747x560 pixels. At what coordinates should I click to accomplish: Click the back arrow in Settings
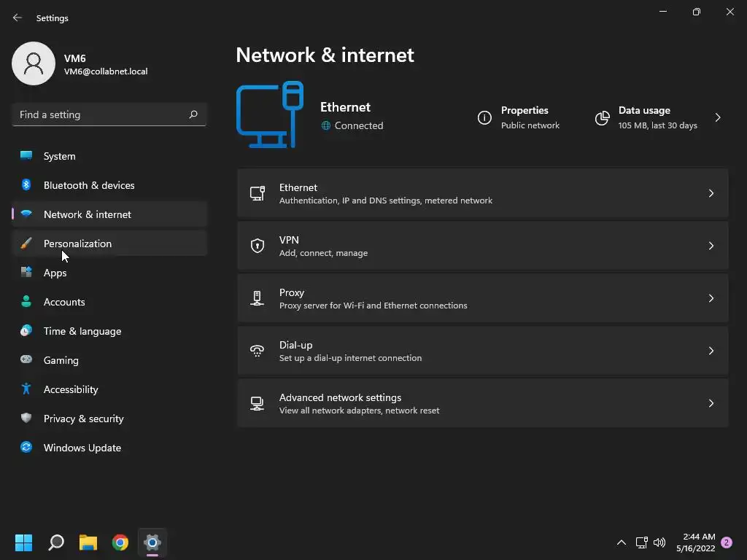pyautogui.click(x=18, y=17)
